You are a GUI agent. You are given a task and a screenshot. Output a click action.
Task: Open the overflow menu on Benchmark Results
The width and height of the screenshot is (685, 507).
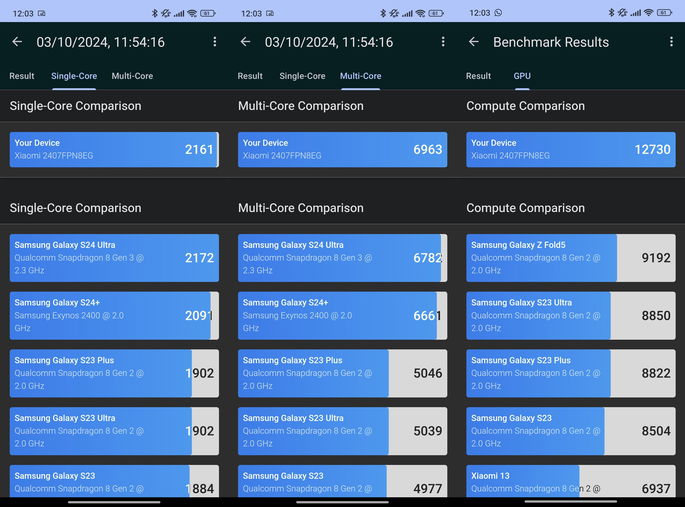coord(671,42)
